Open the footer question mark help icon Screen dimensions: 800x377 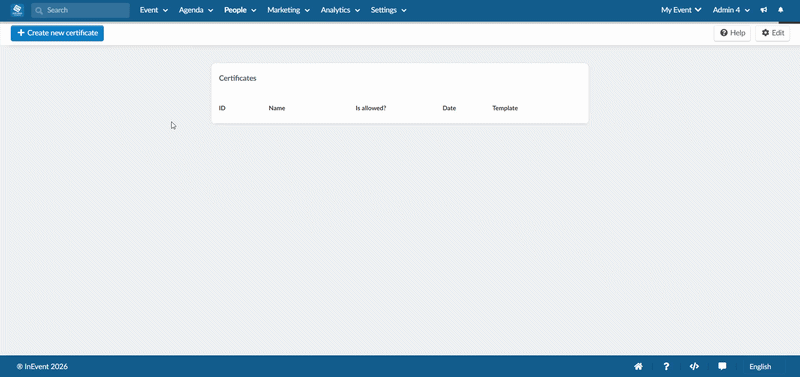tap(666, 366)
